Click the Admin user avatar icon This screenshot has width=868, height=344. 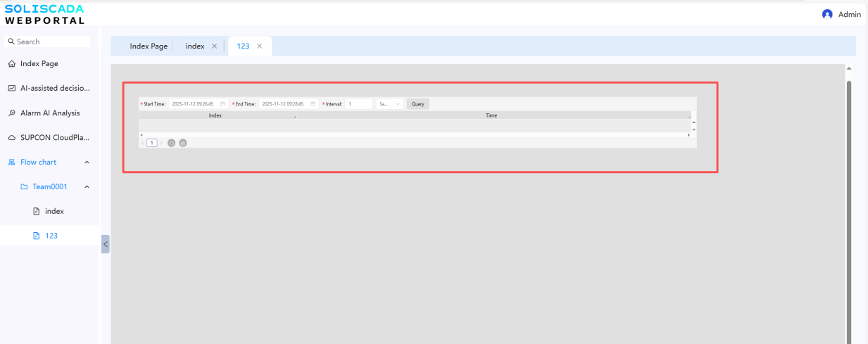coord(827,14)
